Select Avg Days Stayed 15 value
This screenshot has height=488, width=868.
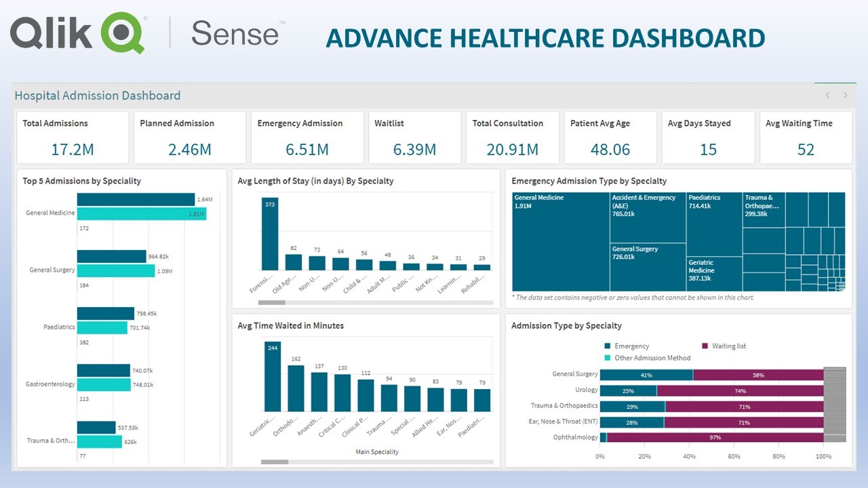tap(708, 150)
